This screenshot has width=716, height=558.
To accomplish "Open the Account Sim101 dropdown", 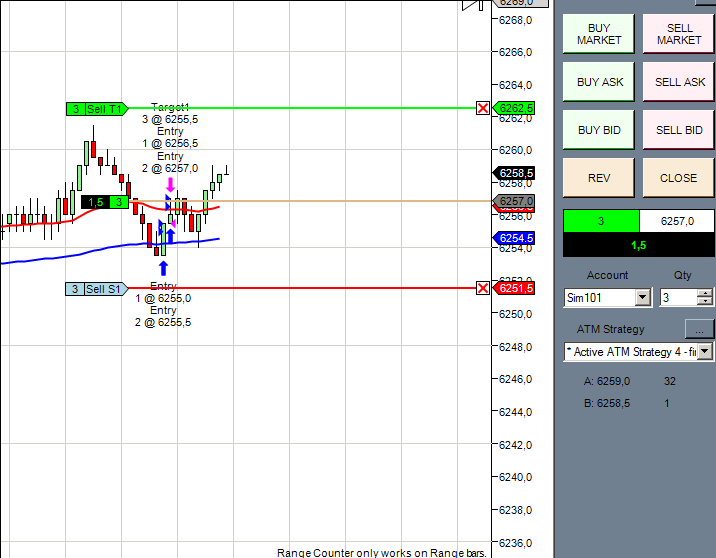I will pyautogui.click(x=642, y=298).
